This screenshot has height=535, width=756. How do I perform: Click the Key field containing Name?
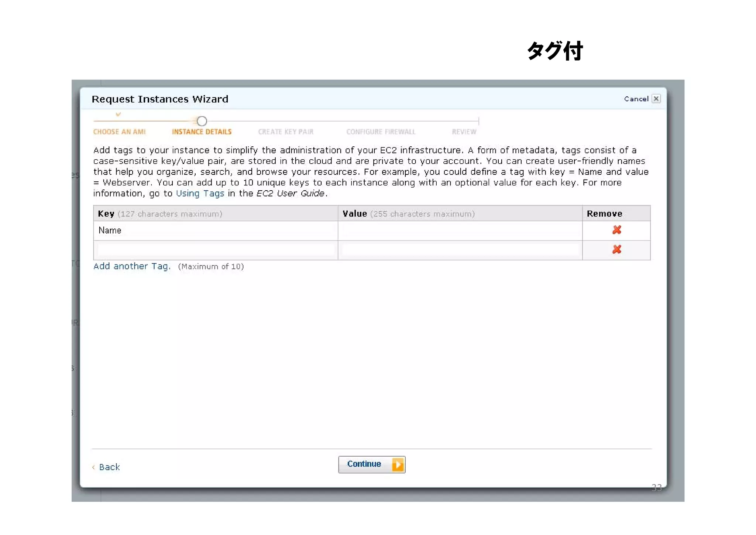[x=216, y=231]
